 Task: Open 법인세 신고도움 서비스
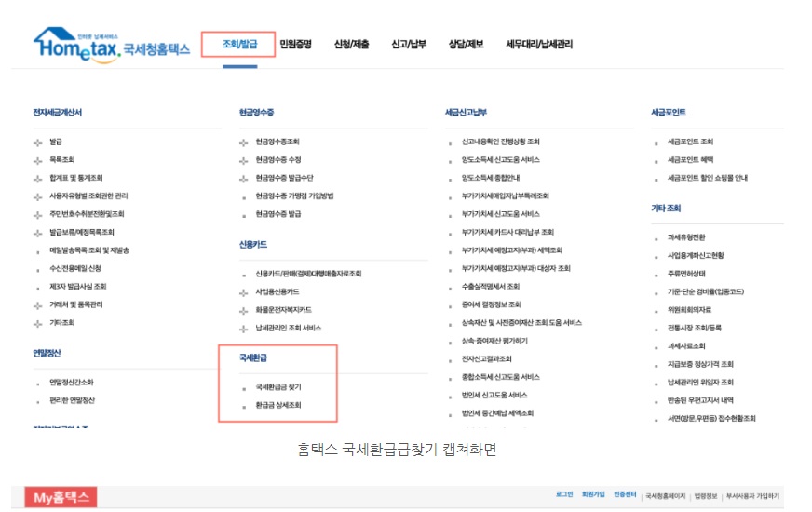[494, 395]
